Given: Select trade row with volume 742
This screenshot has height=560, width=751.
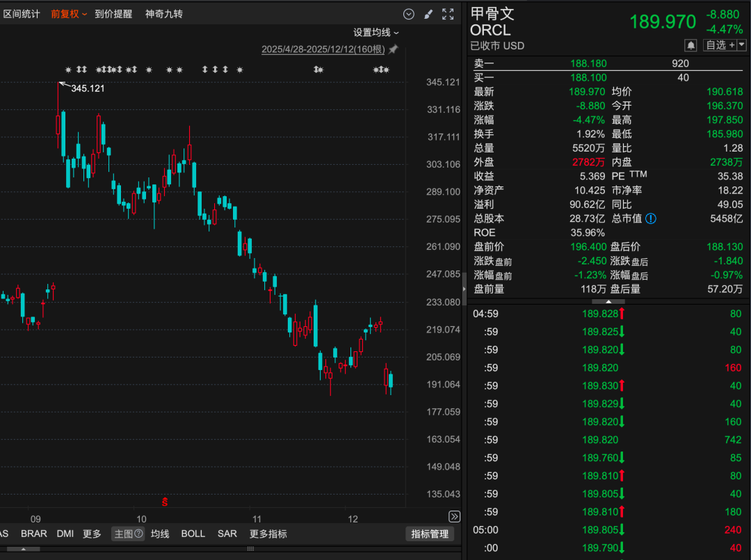Looking at the screenshot, I should pyautogui.click(x=607, y=440).
